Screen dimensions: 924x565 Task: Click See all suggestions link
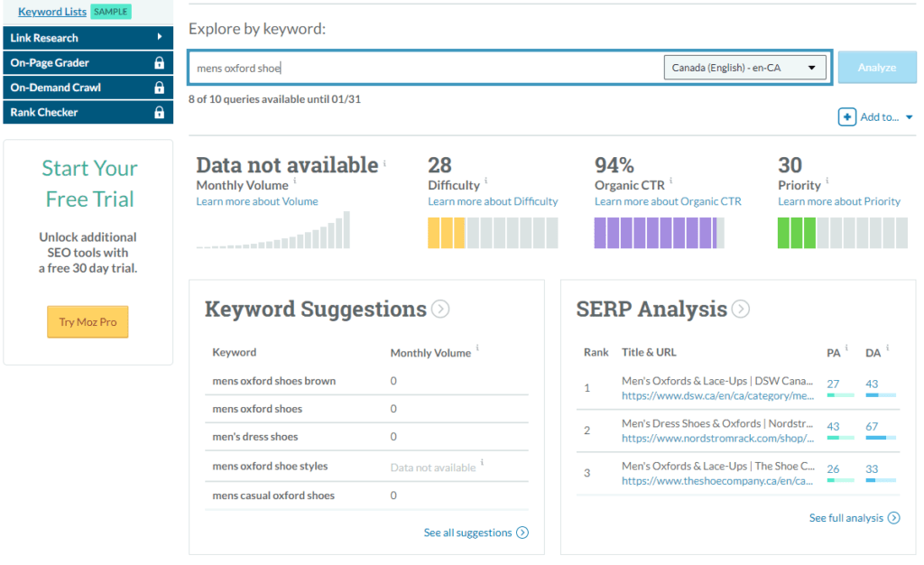tap(468, 533)
